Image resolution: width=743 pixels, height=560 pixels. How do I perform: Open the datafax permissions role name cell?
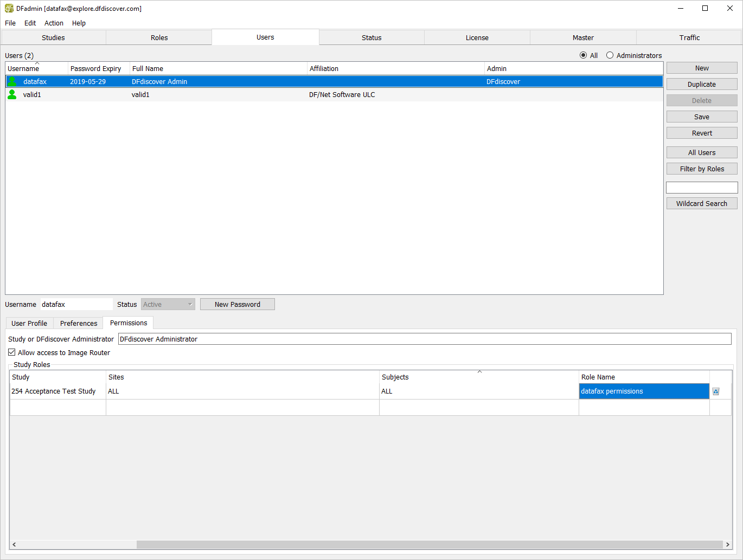(644, 391)
